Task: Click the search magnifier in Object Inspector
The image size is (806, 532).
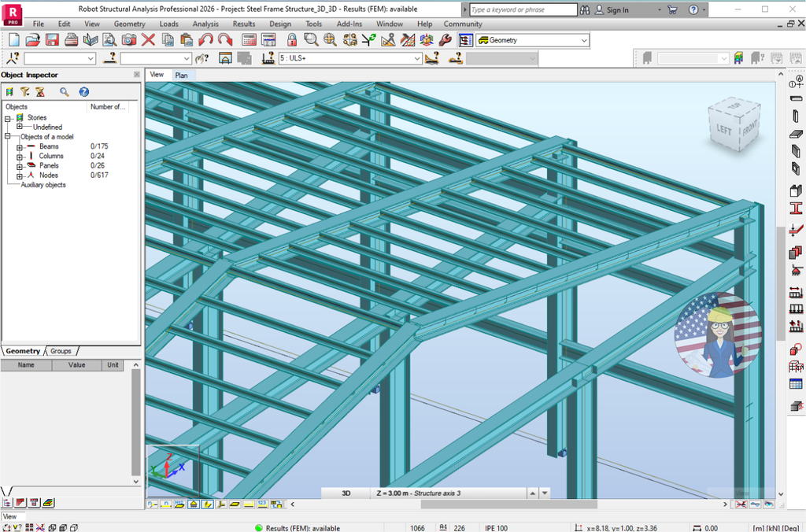Action: (x=63, y=91)
